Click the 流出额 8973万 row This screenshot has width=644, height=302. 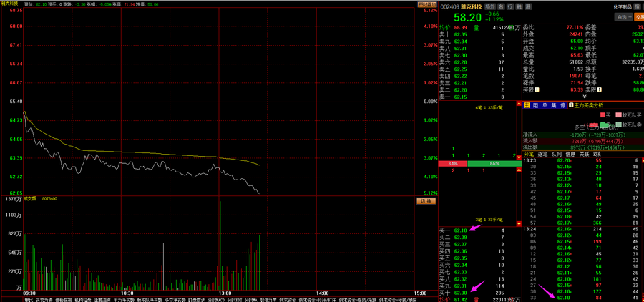[x=582, y=147]
